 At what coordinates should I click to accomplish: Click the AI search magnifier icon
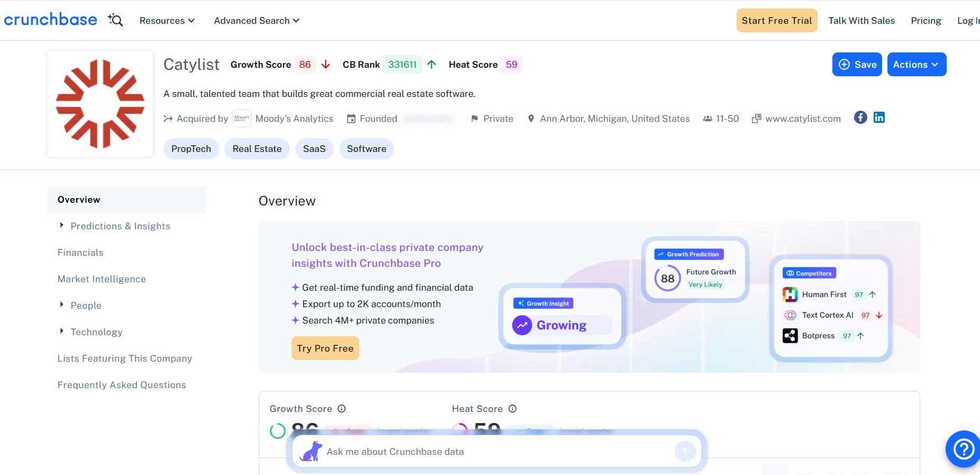(x=115, y=20)
